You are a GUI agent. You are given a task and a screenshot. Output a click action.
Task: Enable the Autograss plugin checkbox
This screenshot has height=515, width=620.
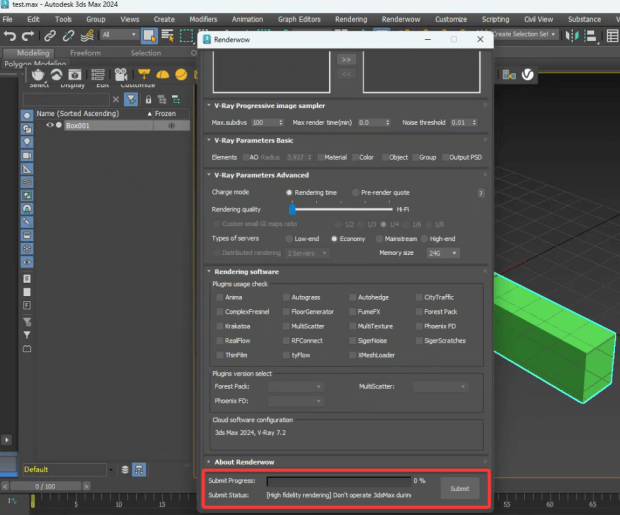(285, 297)
